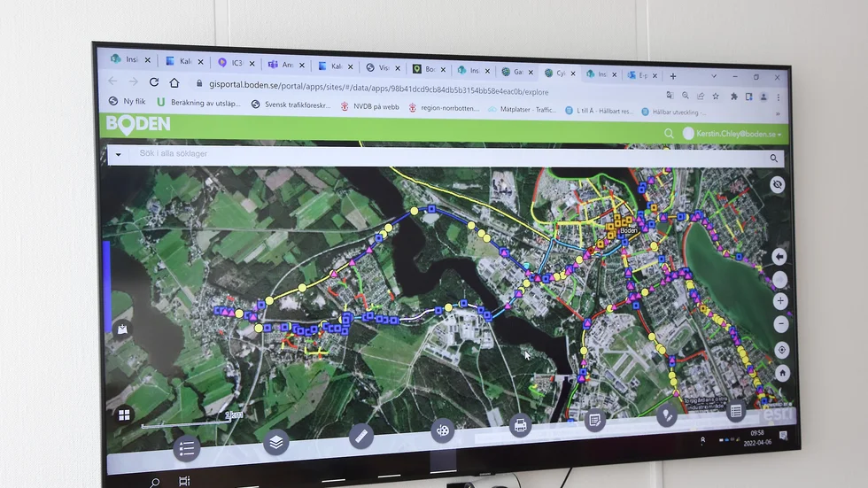This screenshot has height=488, width=868.
Task: Zoom in on the map
Action: click(x=780, y=301)
